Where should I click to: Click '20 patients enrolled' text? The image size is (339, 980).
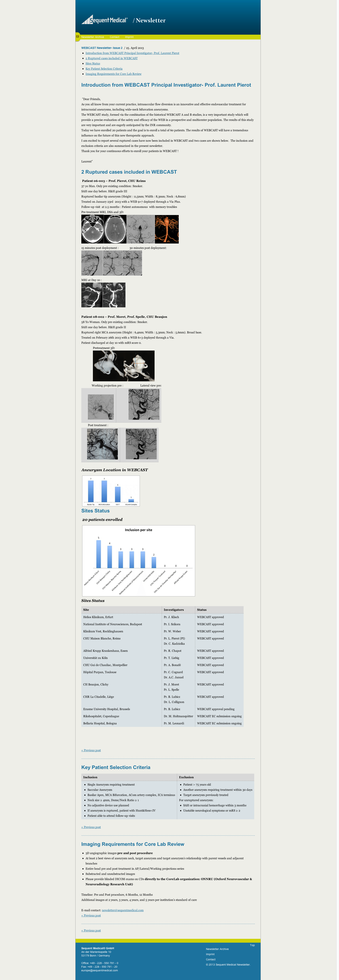[x=103, y=520]
